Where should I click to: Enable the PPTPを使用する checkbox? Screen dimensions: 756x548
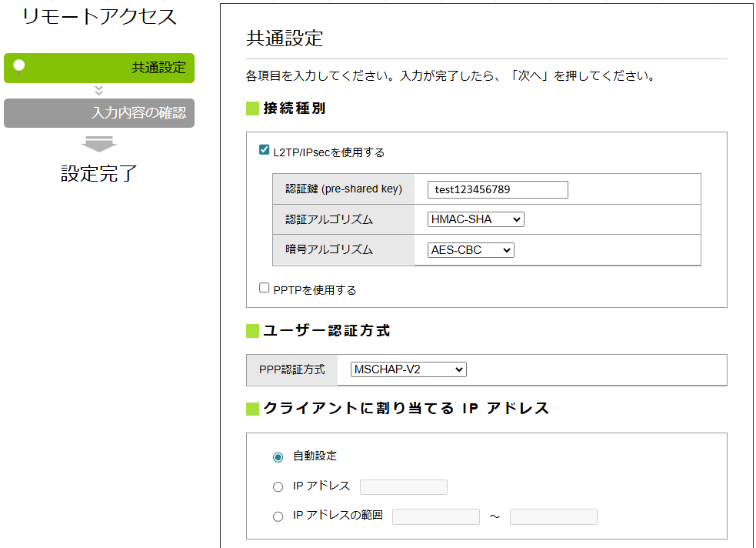[x=265, y=289]
